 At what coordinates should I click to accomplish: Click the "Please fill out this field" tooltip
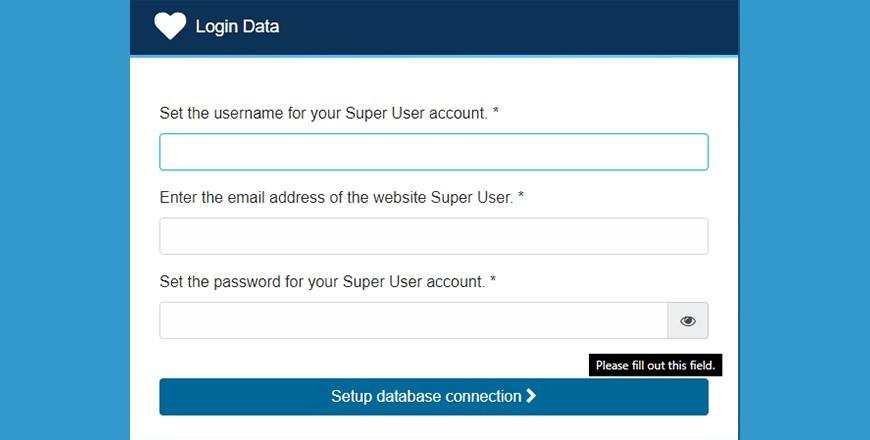(655, 365)
